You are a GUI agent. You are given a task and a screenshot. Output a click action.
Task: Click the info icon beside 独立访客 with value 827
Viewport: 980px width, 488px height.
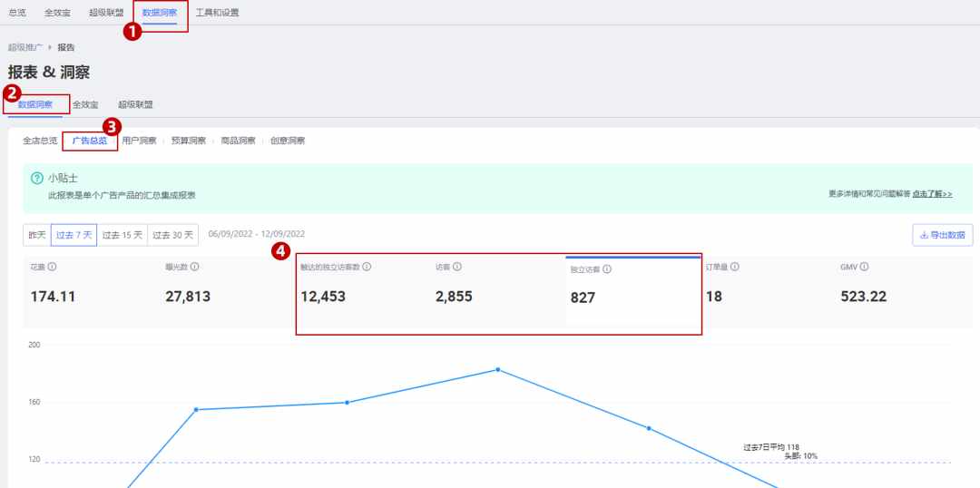point(607,270)
